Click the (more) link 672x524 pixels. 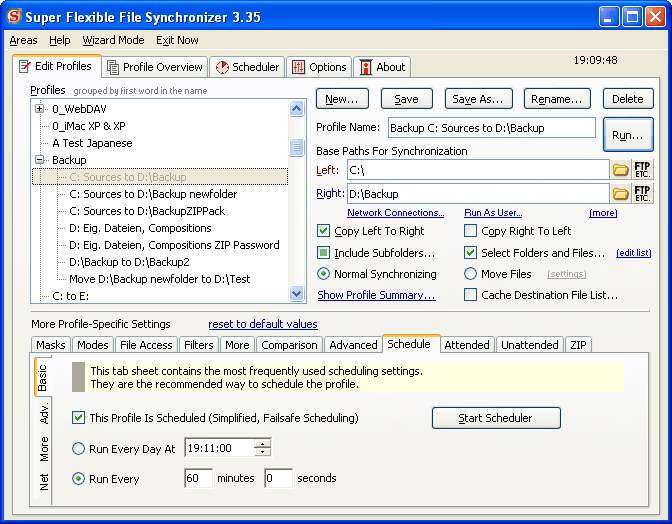click(x=603, y=213)
